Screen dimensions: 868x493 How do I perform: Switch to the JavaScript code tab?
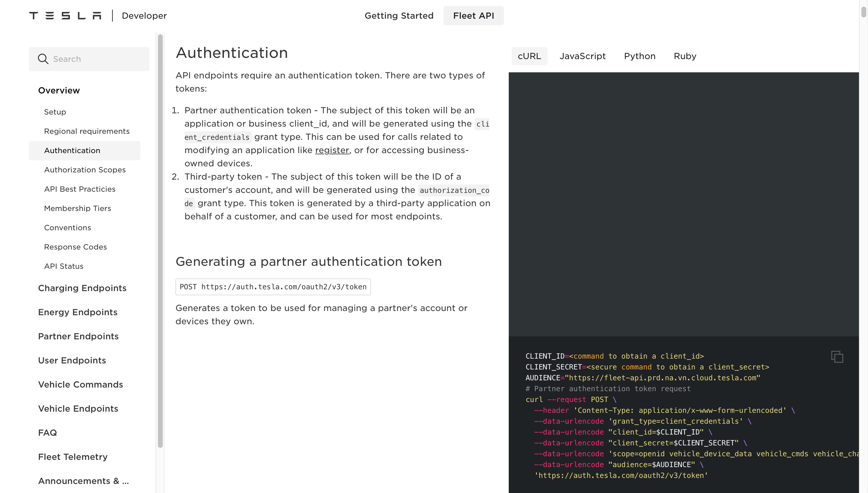pyautogui.click(x=582, y=56)
